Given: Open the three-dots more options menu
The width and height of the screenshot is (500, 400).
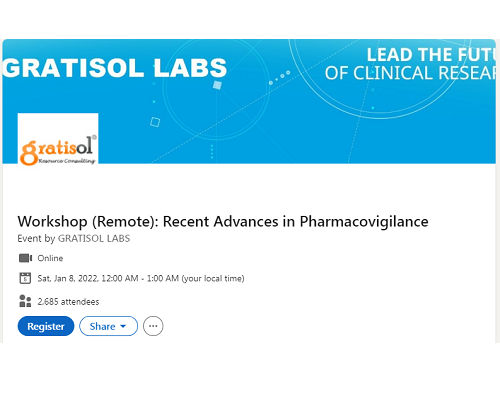Looking at the screenshot, I should pyautogui.click(x=153, y=326).
